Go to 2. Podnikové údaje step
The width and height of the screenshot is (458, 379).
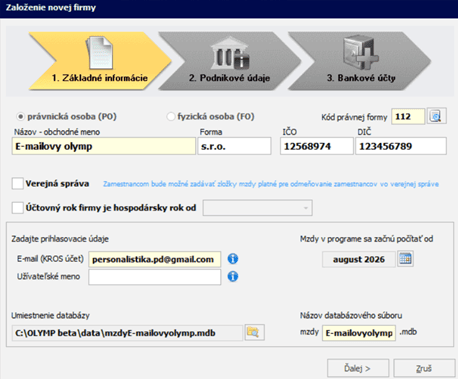click(229, 61)
